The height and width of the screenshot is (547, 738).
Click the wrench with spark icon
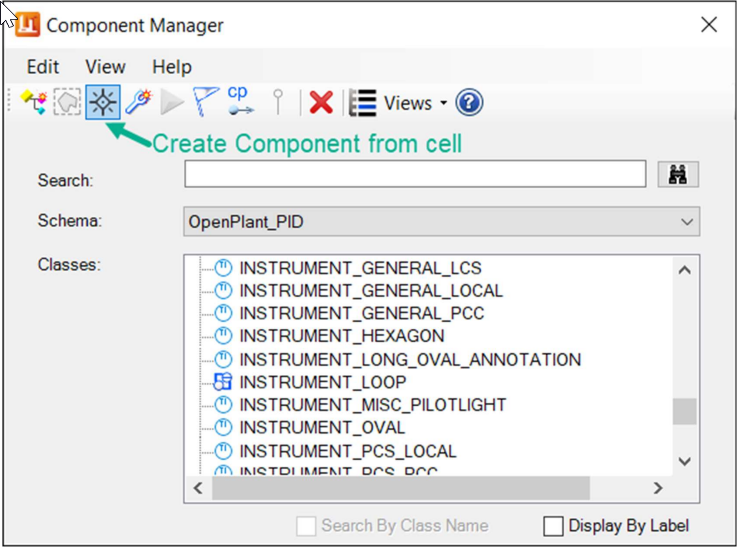[138, 102]
